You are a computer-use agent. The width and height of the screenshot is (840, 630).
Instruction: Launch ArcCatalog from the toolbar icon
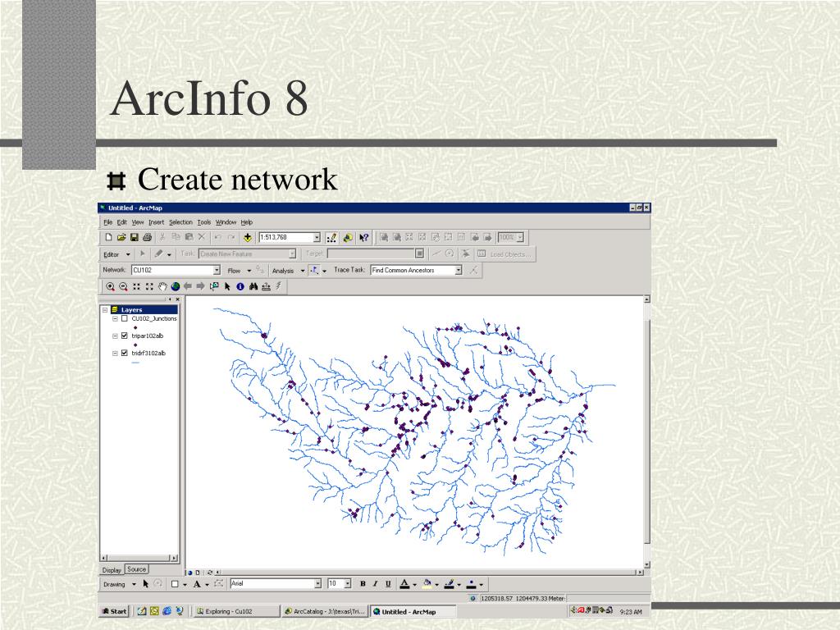coord(348,237)
